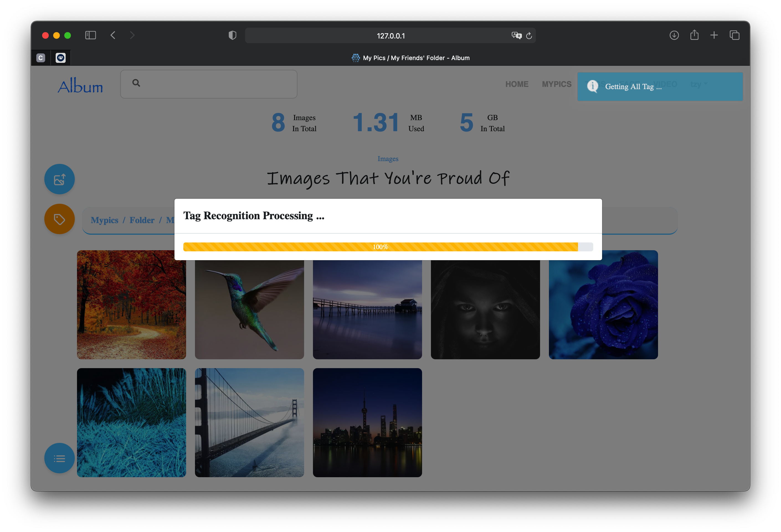Click the upload image round button
The height and width of the screenshot is (532, 781).
coord(60,179)
